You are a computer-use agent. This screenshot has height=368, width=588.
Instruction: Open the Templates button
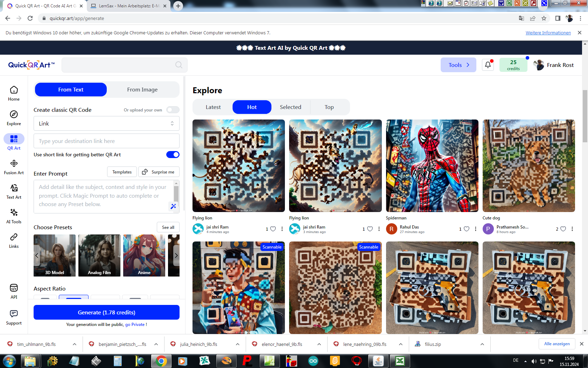(x=122, y=172)
